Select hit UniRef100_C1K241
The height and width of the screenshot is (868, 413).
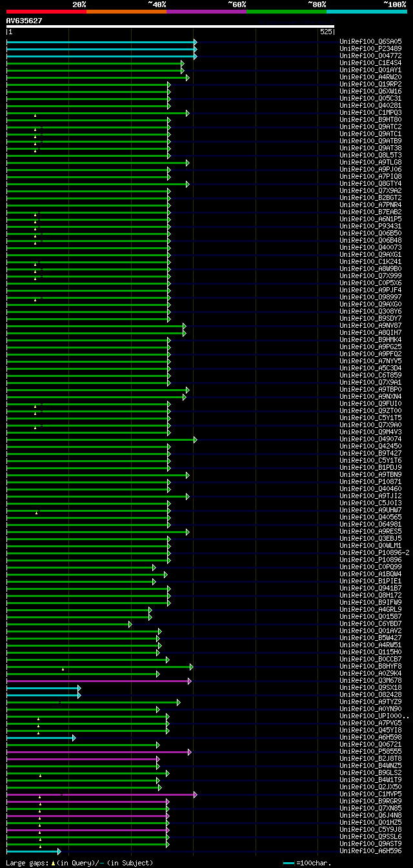coord(372,262)
